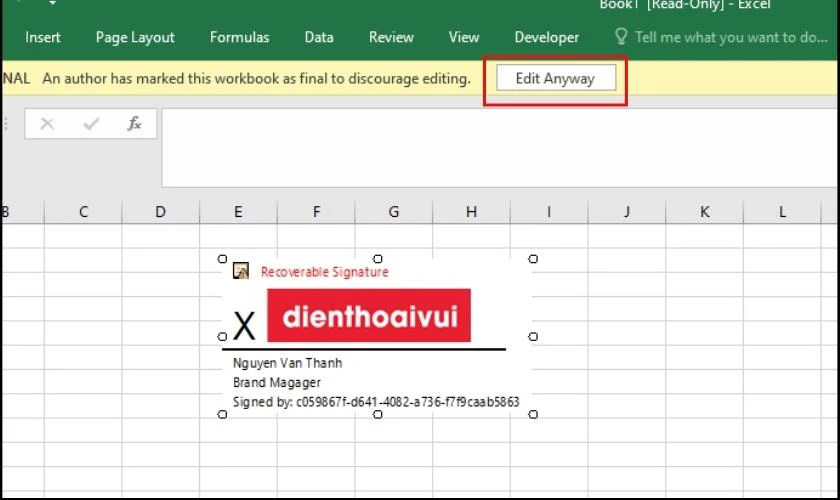Click the signature icon beside Recoverable Signature
The height and width of the screenshot is (500, 840).
pos(241,271)
